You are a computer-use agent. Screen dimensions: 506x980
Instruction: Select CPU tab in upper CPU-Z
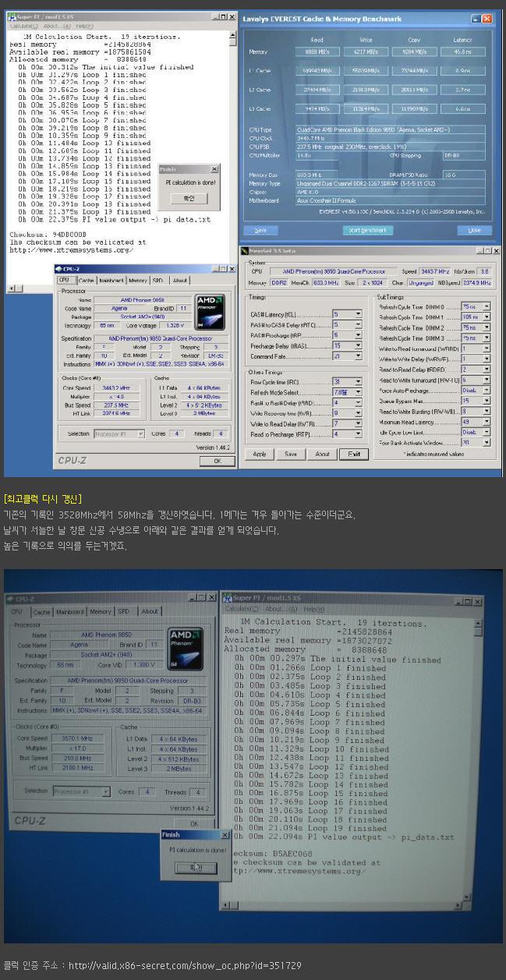pyautogui.click(x=65, y=279)
